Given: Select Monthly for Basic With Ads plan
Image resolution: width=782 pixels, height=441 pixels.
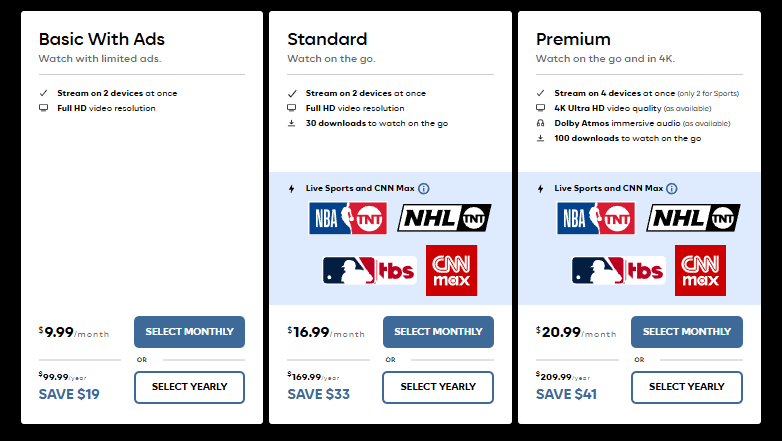Looking at the screenshot, I should coord(190,332).
